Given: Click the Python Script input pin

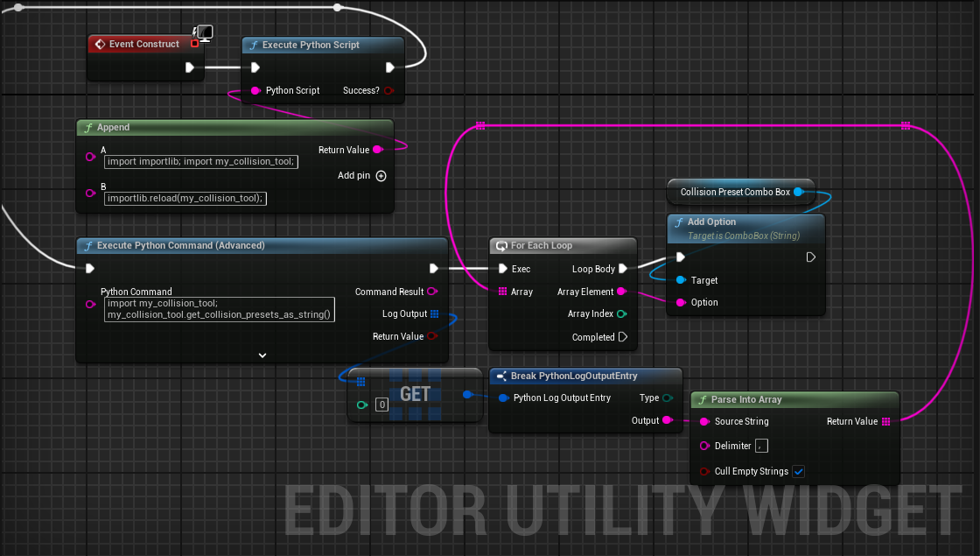Looking at the screenshot, I should [x=255, y=91].
